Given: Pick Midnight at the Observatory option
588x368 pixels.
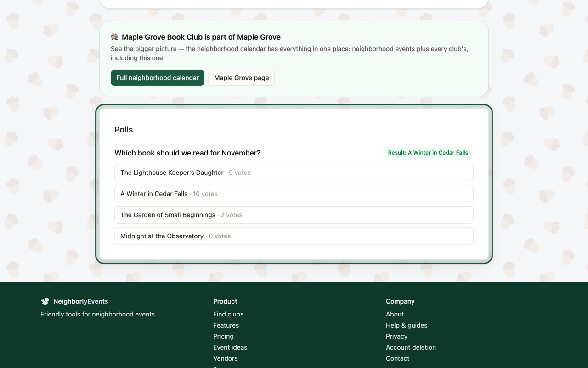Looking at the screenshot, I should coord(294,236).
